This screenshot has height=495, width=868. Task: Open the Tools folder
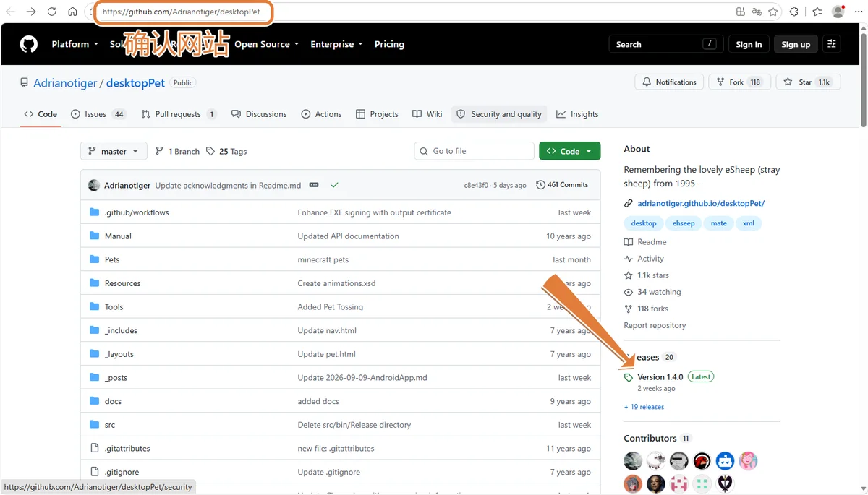tap(114, 307)
